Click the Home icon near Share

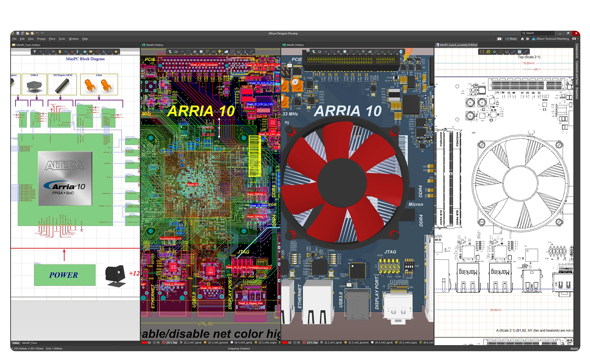click(x=522, y=39)
